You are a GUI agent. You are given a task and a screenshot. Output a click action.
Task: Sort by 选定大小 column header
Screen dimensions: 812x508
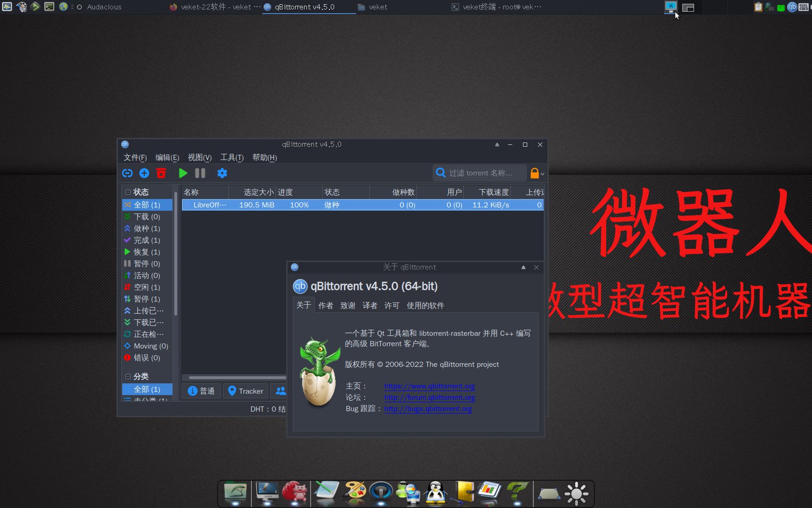[x=252, y=192]
